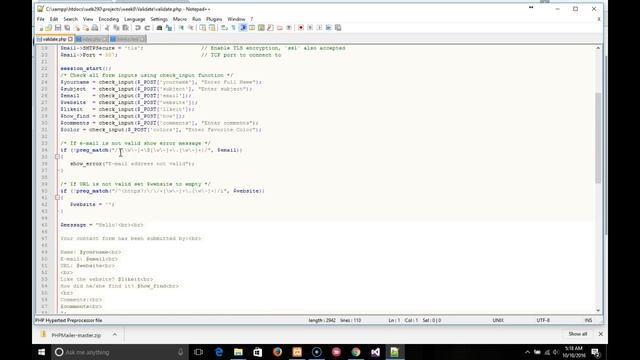Paste clipboard using the toolbar icon
640x360 pixels.
click(126, 28)
